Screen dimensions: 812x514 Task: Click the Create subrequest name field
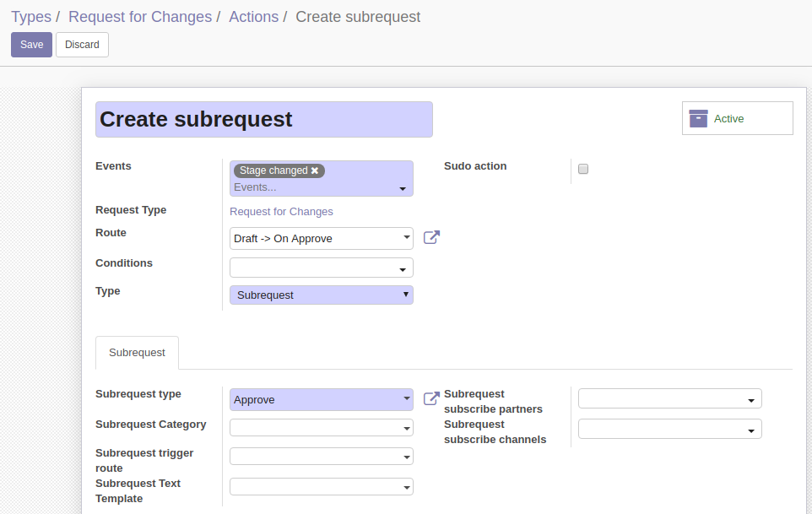[264, 120]
